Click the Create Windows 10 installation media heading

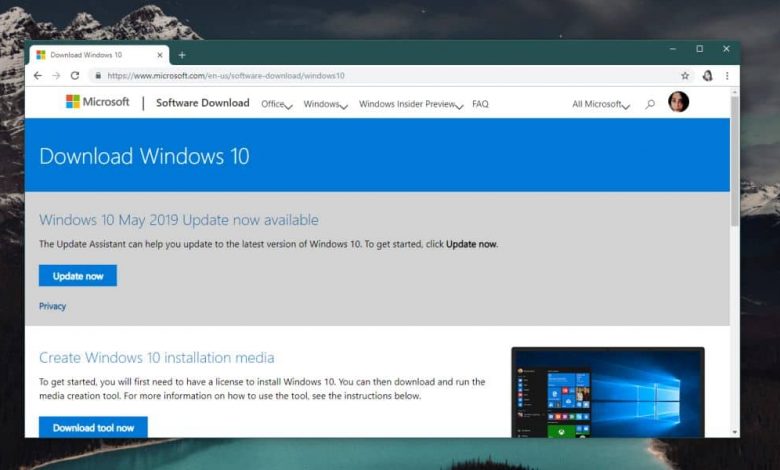coord(157,358)
